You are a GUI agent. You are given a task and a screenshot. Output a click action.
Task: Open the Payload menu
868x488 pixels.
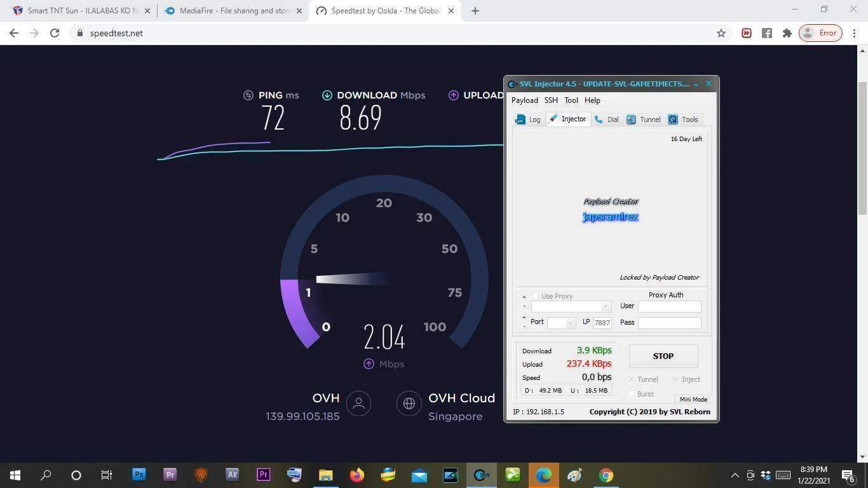pos(525,100)
